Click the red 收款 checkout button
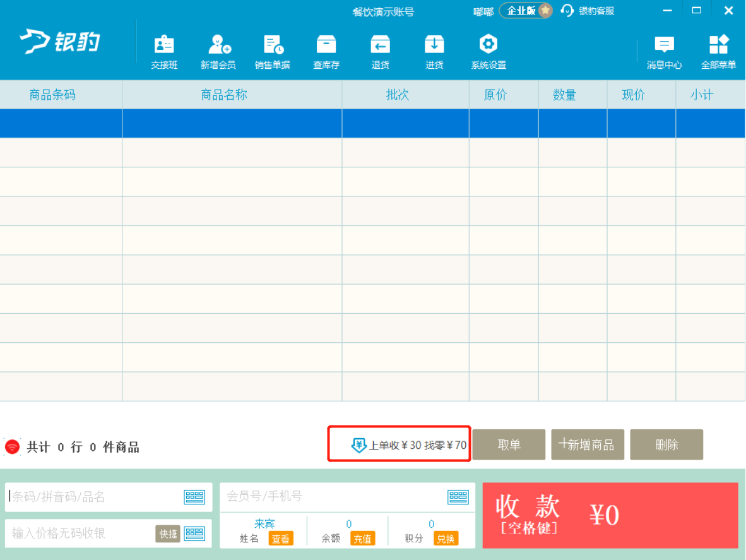The height and width of the screenshot is (560, 746). click(x=610, y=515)
